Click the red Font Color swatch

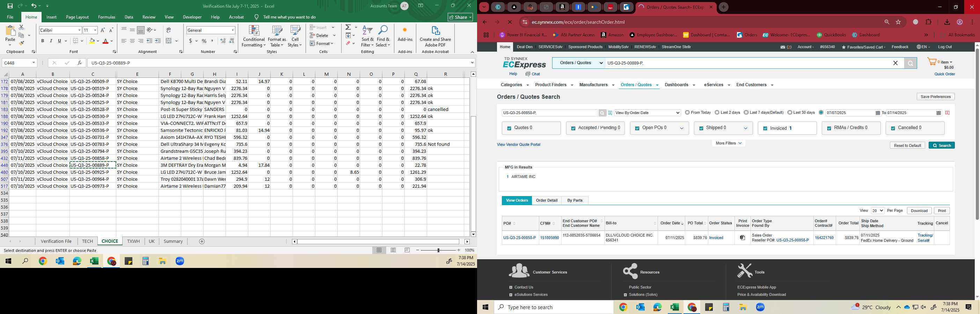[x=106, y=41]
